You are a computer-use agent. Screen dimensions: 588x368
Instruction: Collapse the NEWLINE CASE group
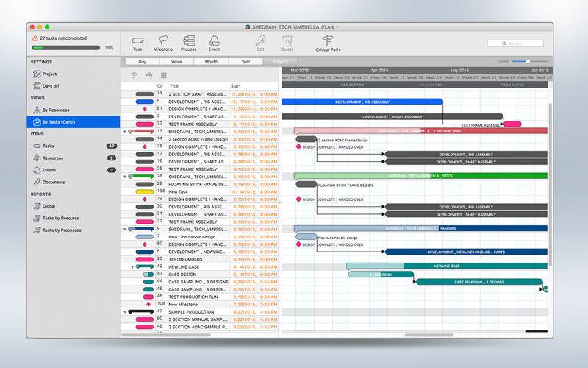coord(132,267)
